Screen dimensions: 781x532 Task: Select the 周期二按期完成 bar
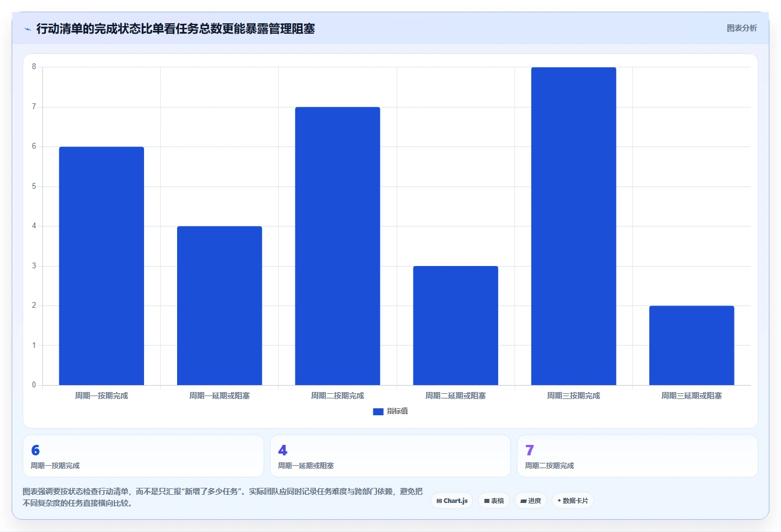pos(337,246)
